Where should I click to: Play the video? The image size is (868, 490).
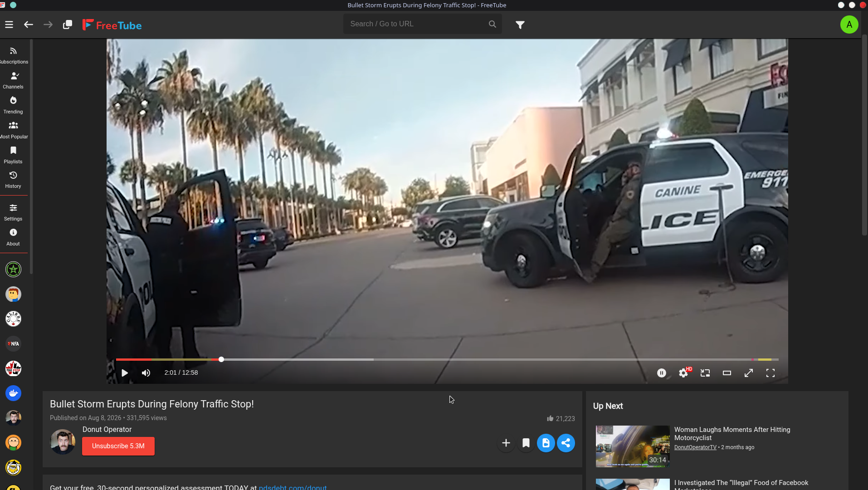[125, 373]
